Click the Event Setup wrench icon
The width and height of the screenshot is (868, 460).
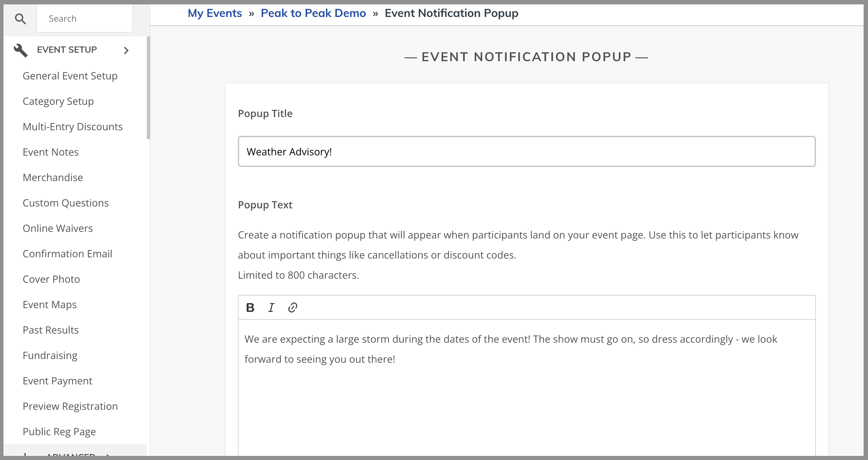[x=20, y=50]
